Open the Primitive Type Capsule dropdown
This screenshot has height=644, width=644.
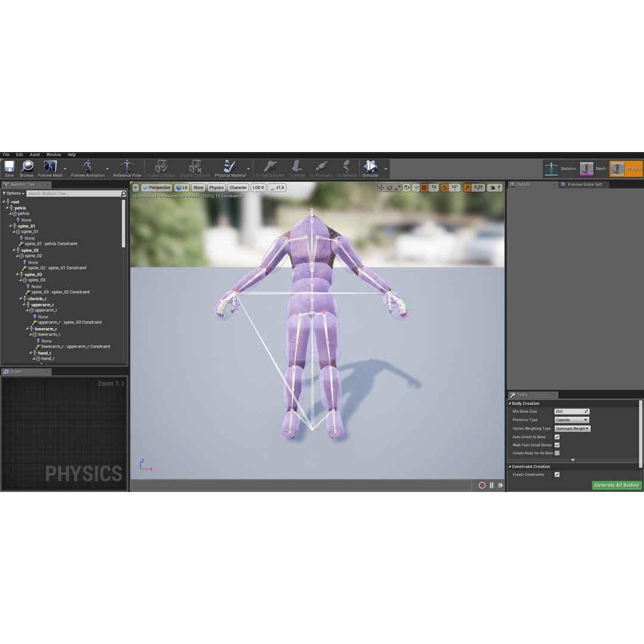[x=571, y=420]
